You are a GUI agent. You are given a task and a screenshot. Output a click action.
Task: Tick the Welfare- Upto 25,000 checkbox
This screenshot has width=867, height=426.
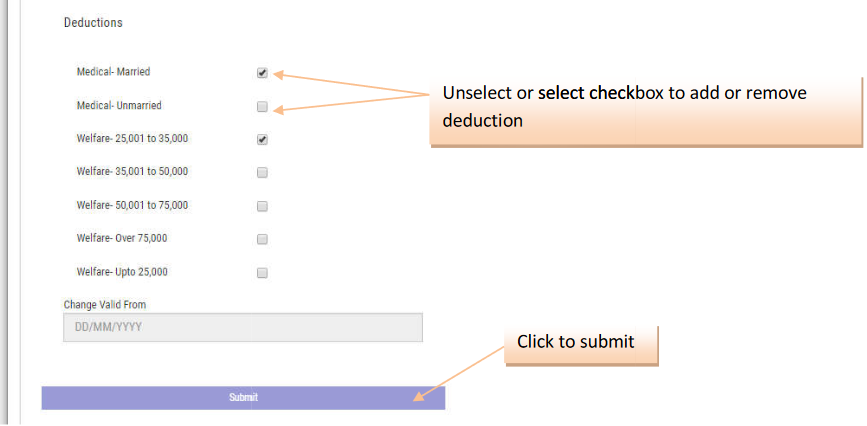[x=262, y=272]
